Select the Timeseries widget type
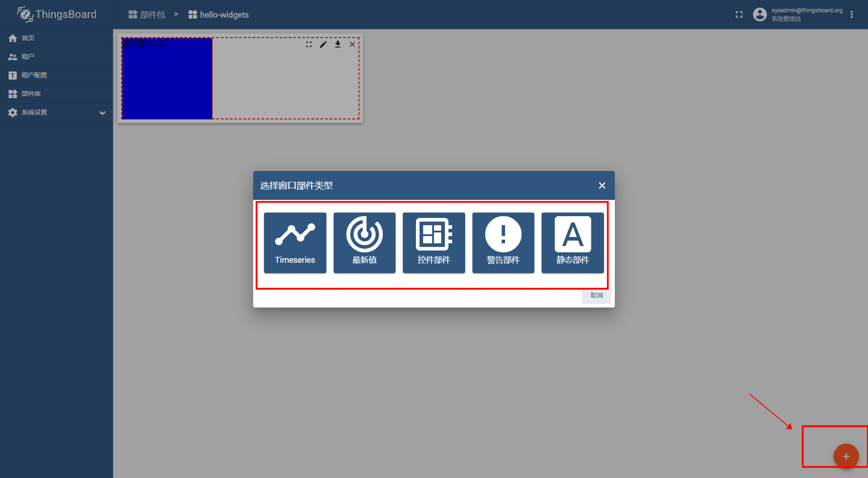Image resolution: width=868 pixels, height=478 pixels. (x=295, y=243)
